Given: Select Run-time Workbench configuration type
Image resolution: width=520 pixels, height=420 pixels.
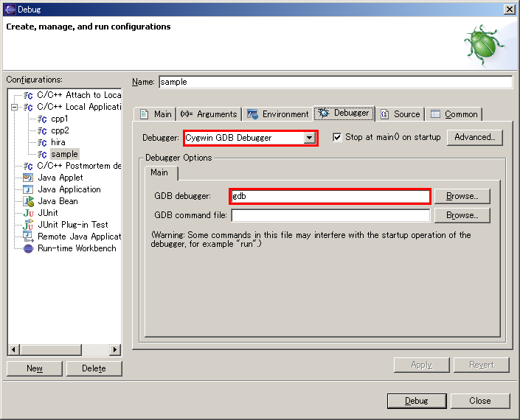Looking at the screenshot, I should click(x=77, y=248).
